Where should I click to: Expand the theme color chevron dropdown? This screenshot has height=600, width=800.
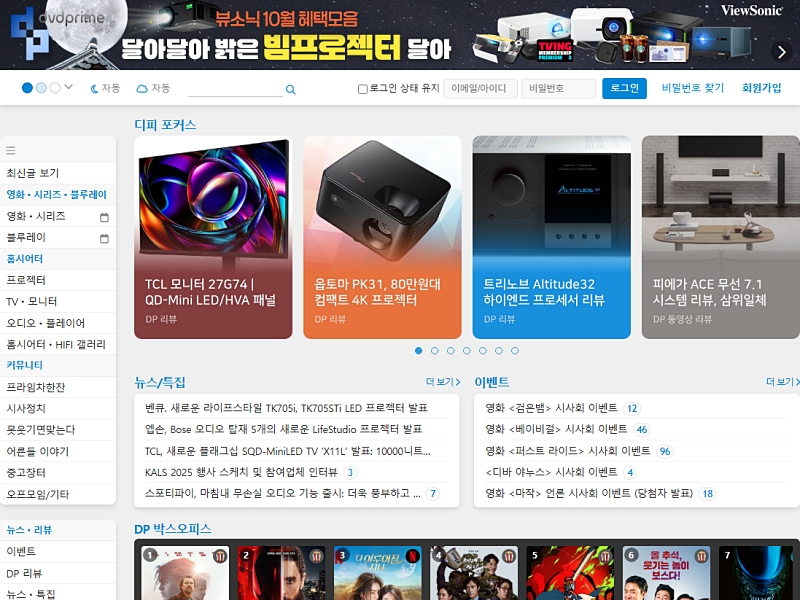pyautogui.click(x=69, y=88)
